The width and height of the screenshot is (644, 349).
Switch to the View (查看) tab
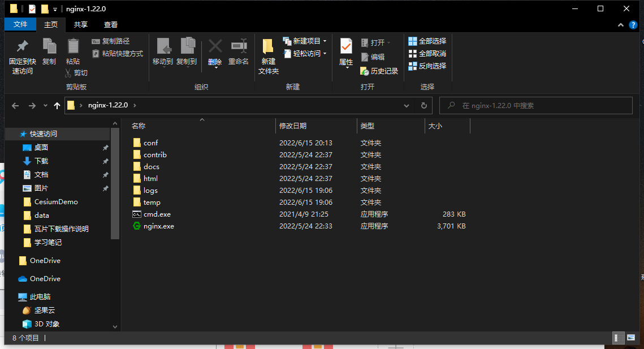point(110,25)
